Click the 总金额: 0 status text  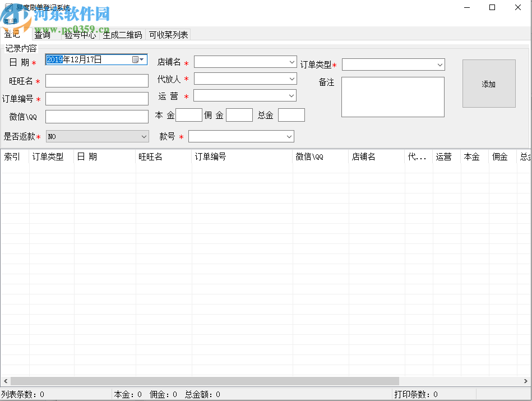click(x=202, y=394)
